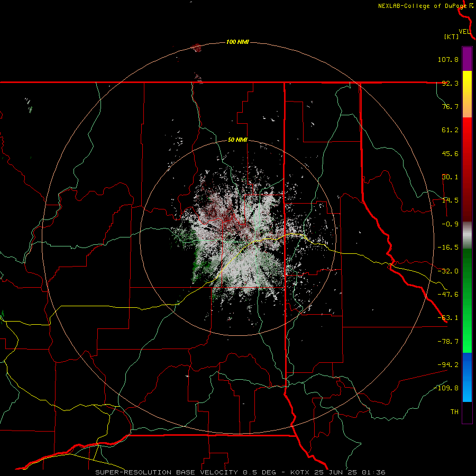Image resolution: width=476 pixels, height=476 pixels.
Task: Click the 107.8 velocity scale value
Action: click(x=448, y=59)
